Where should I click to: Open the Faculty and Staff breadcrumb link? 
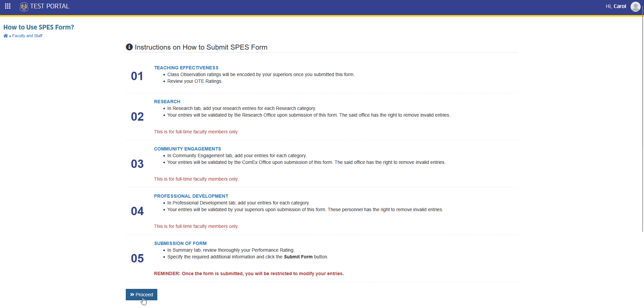click(27, 36)
